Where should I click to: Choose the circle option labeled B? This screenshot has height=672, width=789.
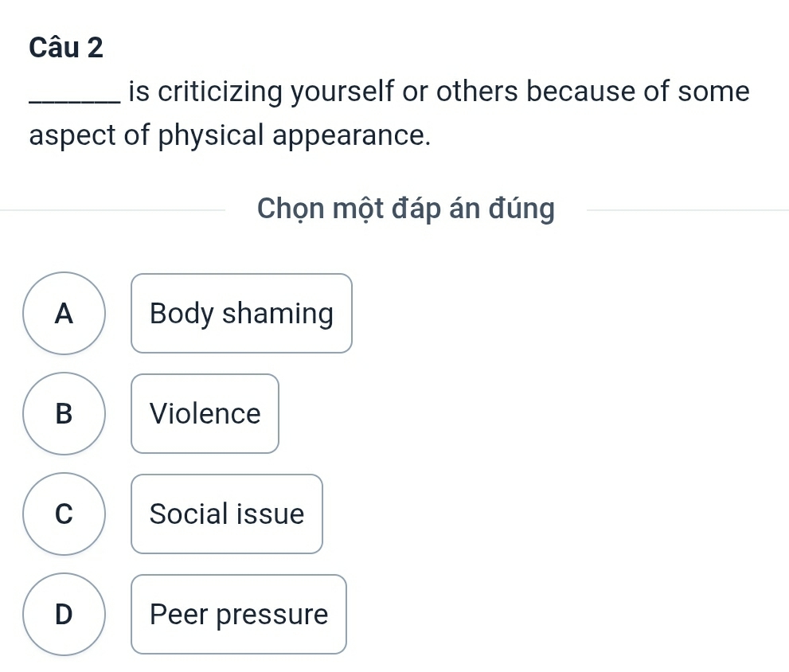64,414
